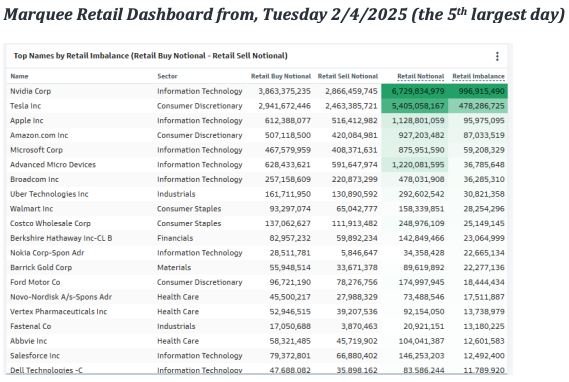Open the three-dot options menu

497,56
